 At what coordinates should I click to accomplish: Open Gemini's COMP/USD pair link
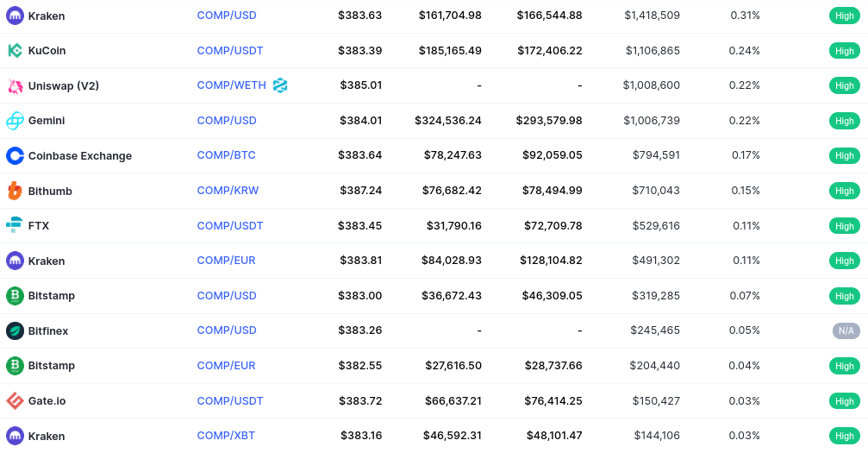pyautogui.click(x=227, y=120)
